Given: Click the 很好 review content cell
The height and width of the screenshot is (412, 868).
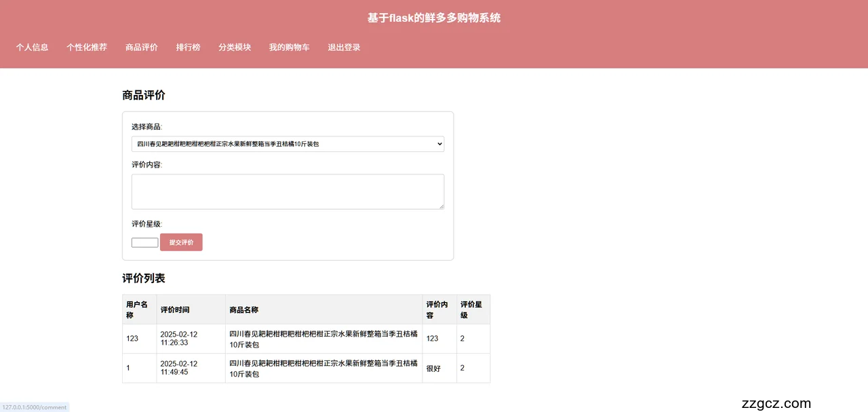Looking at the screenshot, I should point(433,368).
